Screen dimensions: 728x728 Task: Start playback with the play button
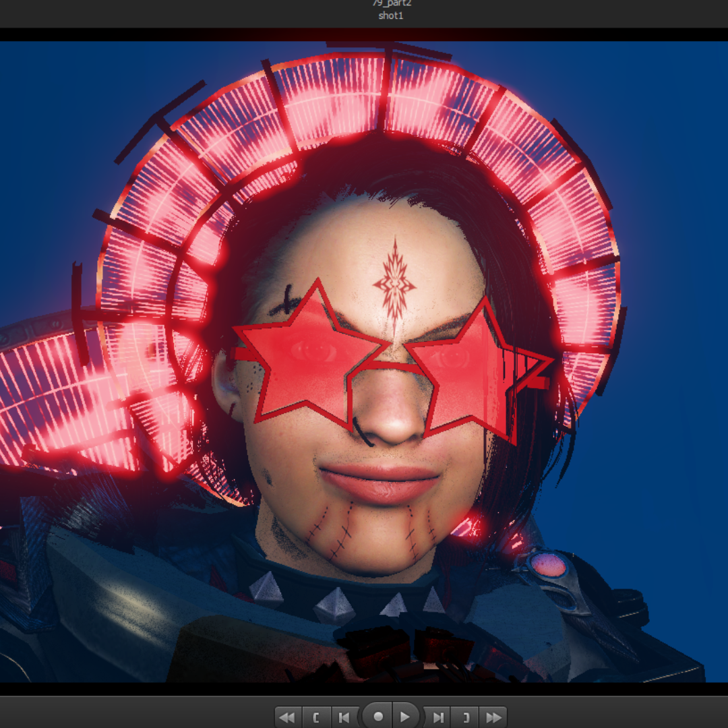pyautogui.click(x=406, y=717)
